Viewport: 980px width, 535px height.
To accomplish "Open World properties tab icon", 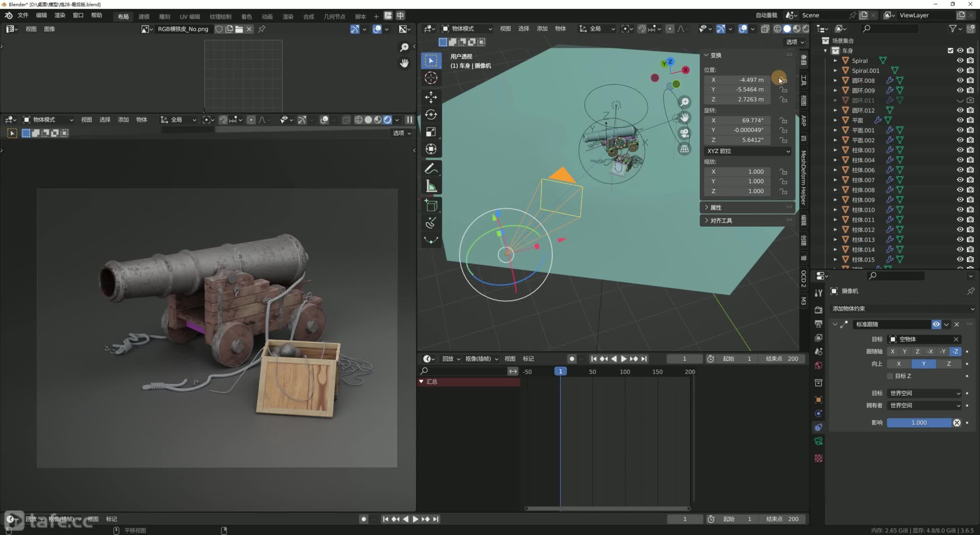I will 818,365.
